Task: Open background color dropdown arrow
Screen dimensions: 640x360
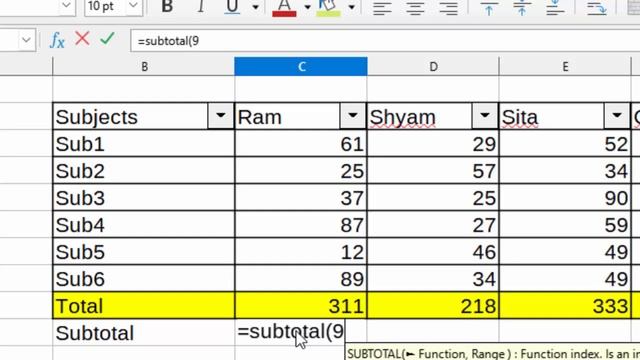Action: pyautogui.click(x=351, y=7)
